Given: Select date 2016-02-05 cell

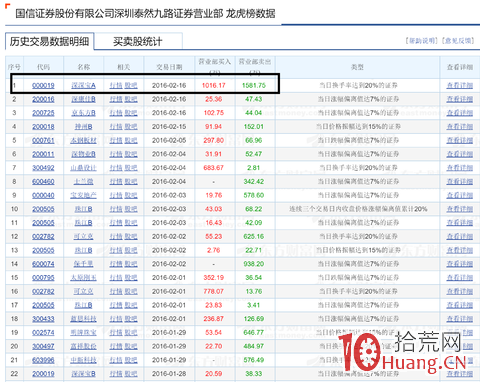Looking at the screenshot, I should click(169, 140).
